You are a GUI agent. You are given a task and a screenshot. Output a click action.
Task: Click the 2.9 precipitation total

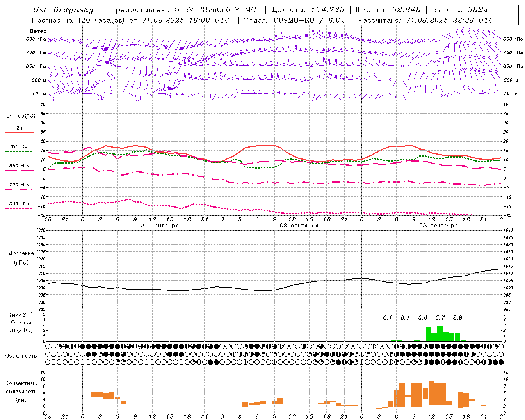coord(457,317)
